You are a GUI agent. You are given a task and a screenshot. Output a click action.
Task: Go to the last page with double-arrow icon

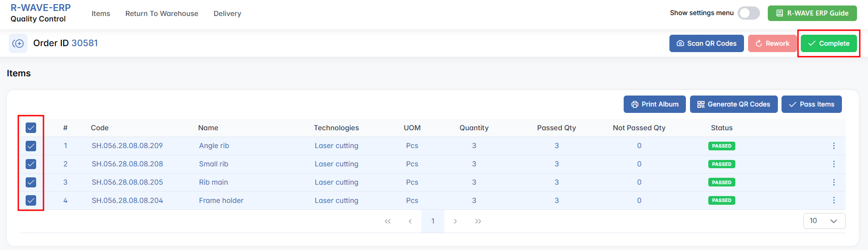(478, 221)
